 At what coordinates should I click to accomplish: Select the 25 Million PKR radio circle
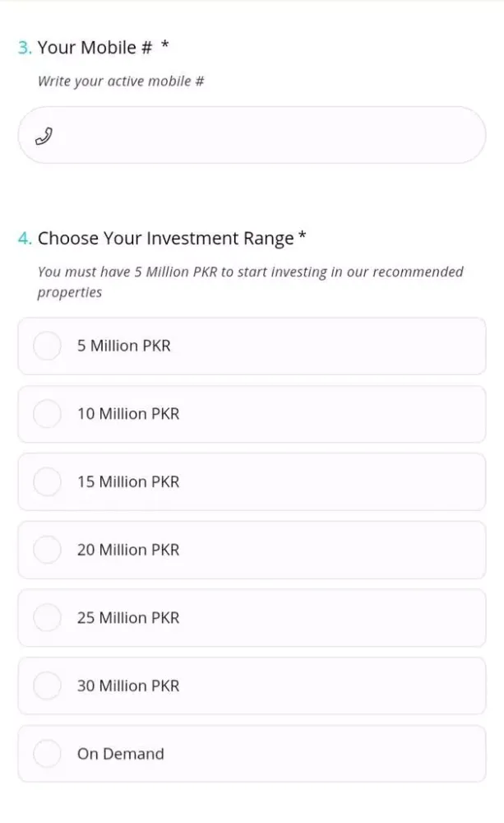coord(47,617)
